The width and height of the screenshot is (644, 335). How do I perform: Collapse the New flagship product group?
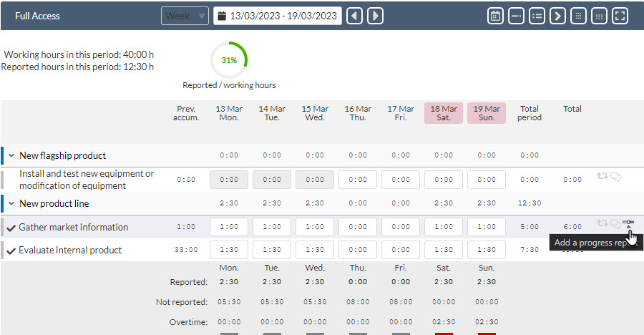tap(11, 155)
